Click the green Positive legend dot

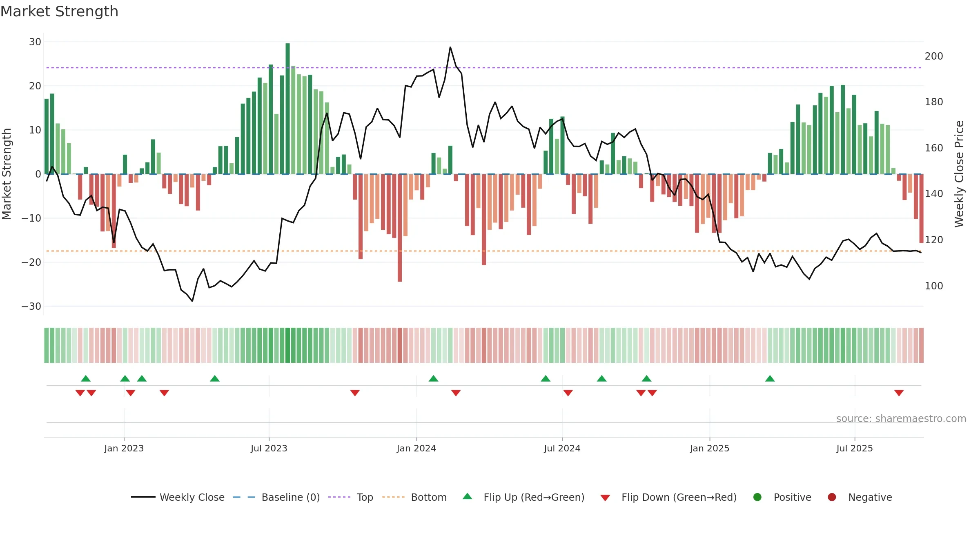pyautogui.click(x=757, y=497)
